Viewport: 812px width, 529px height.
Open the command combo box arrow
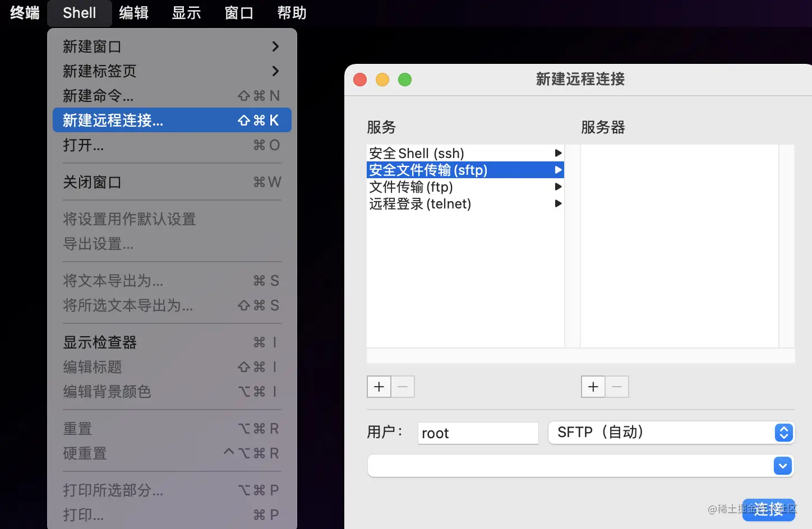[783, 466]
